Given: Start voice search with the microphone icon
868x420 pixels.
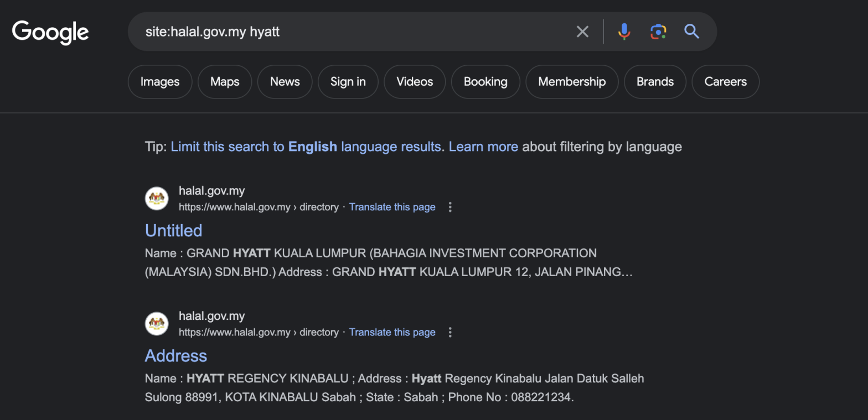Looking at the screenshot, I should pos(624,32).
